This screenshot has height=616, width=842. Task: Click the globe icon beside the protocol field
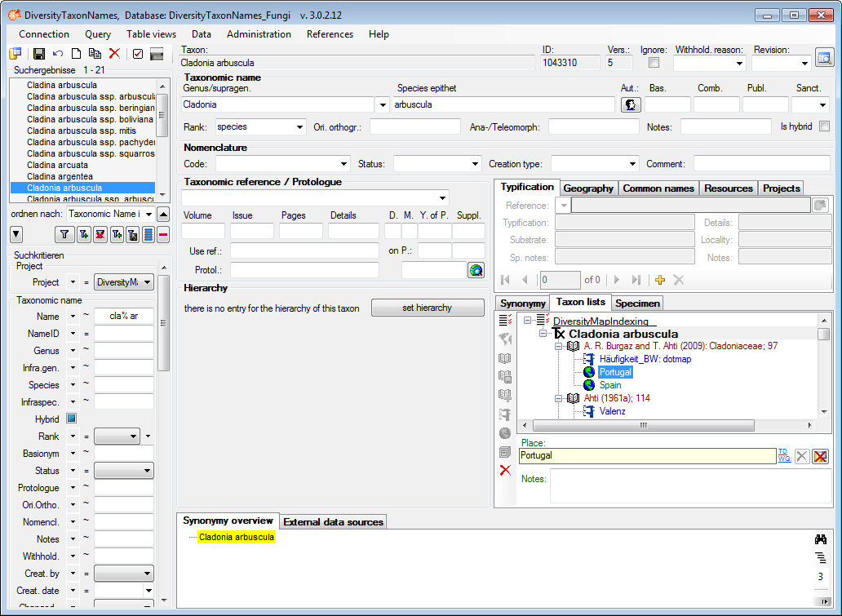[x=476, y=270]
